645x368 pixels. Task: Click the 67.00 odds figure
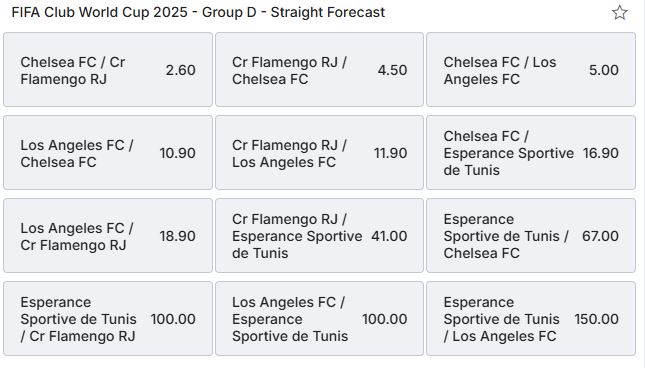click(600, 236)
